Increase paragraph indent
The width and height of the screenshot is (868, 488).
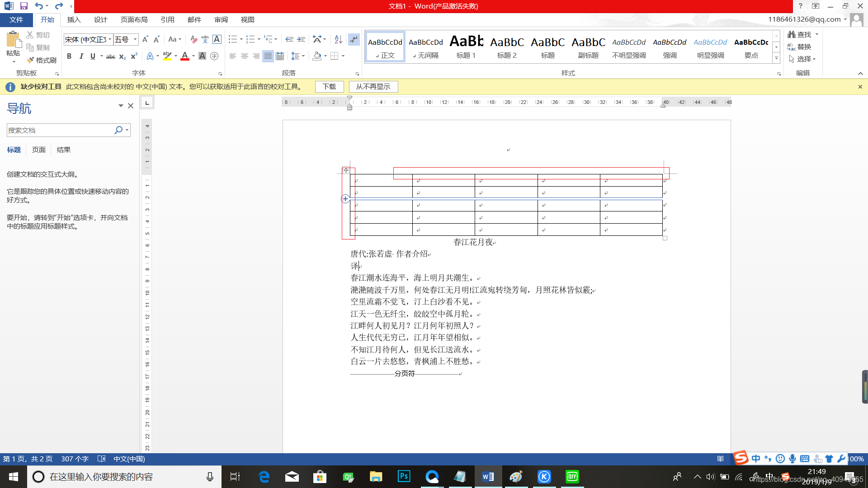[x=301, y=39]
